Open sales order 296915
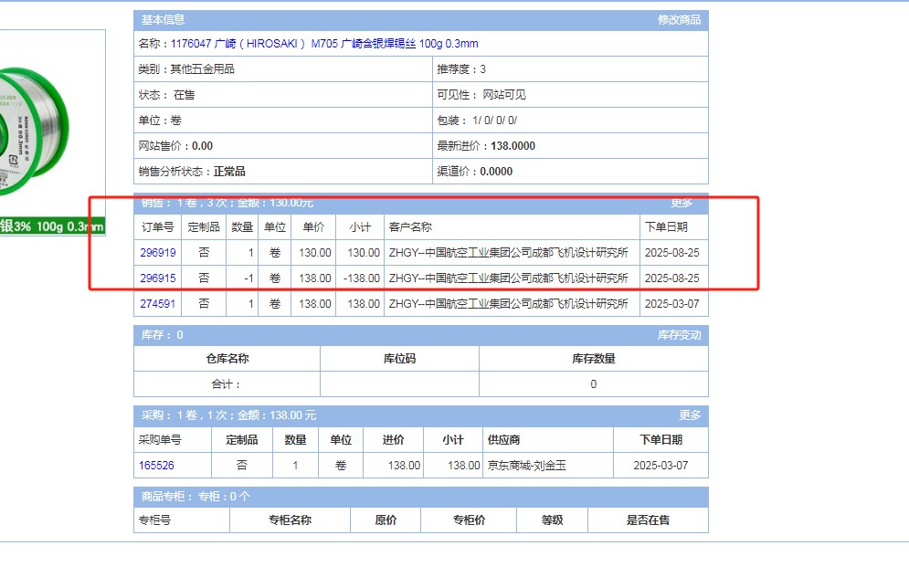Viewport: 909px width, 588px height. pos(158,278)
